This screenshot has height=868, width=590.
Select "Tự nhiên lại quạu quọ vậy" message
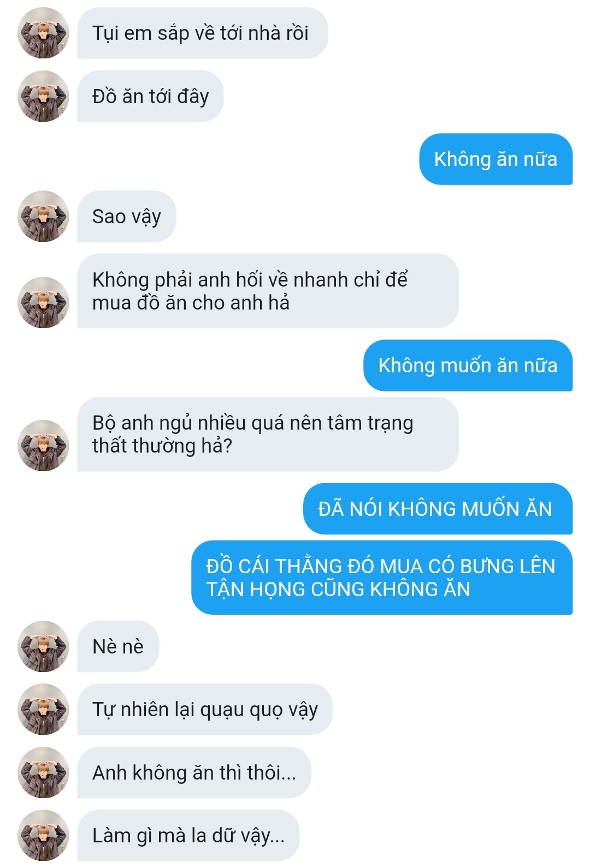205,709
